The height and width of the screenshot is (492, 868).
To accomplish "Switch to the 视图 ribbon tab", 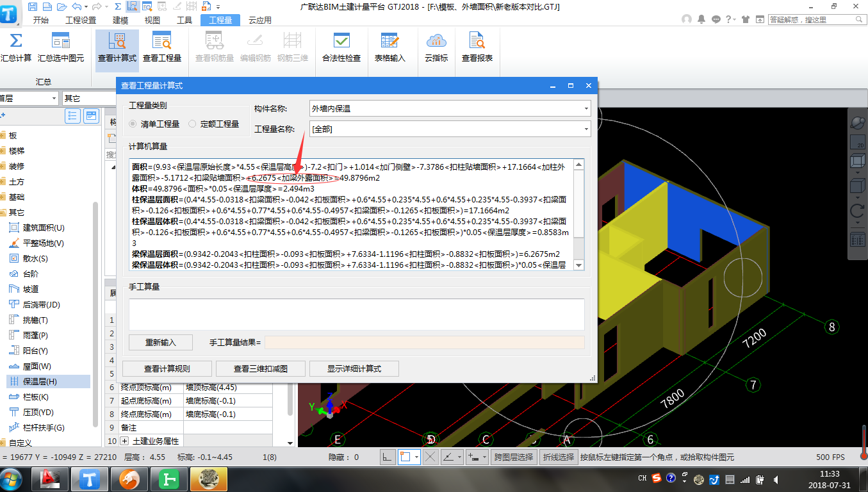I will (x=152, y=20).
